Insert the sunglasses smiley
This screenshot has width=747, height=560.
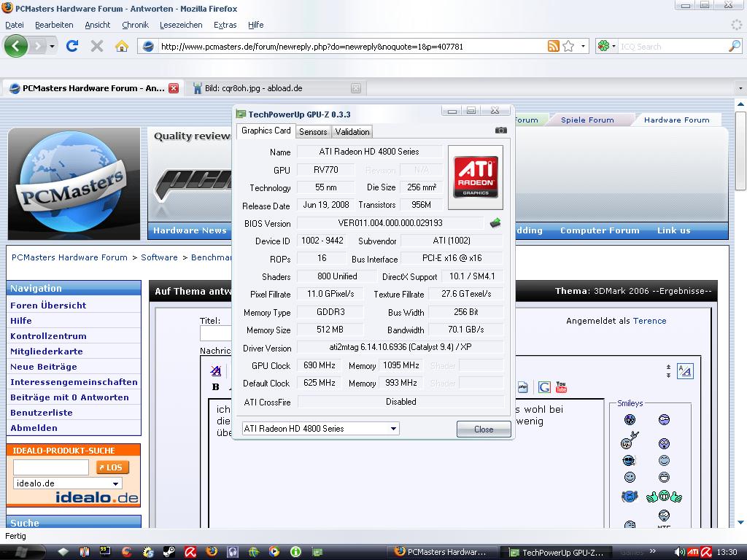click(x=630, y=461)
